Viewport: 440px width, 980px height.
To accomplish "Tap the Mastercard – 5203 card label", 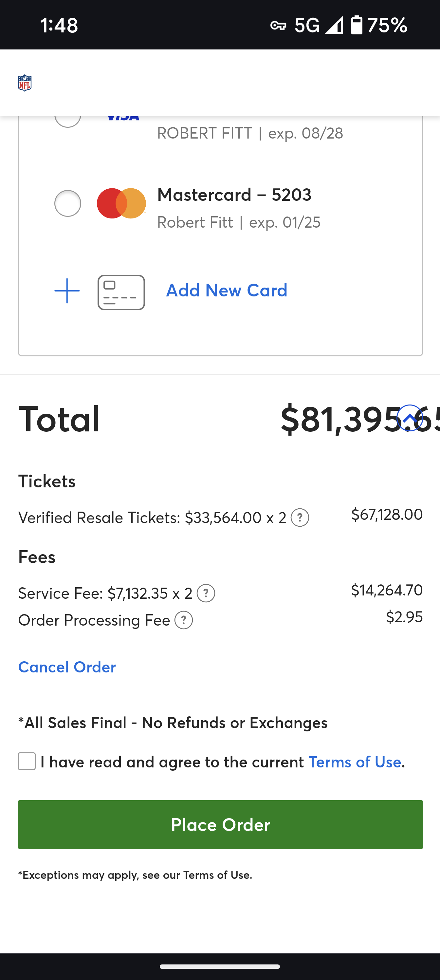I will 234,195.
